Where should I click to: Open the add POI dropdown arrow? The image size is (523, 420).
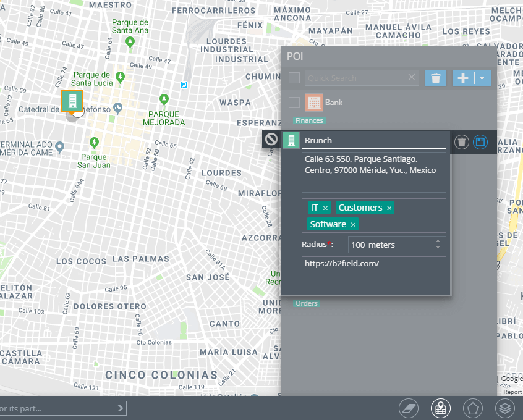click(x=482, y=78)
